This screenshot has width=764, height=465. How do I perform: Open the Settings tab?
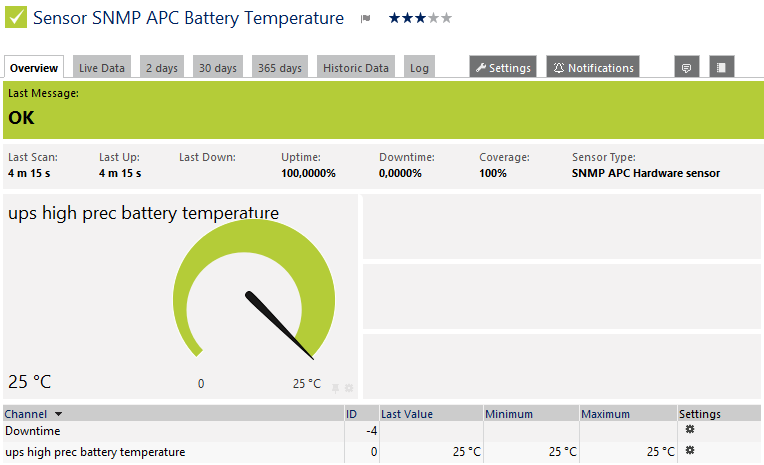(x=502, y=67)
